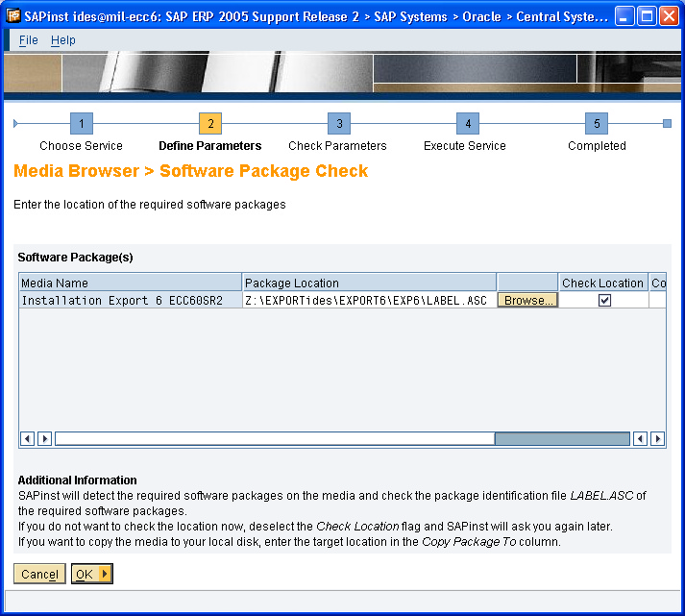Click the horizontal scrollbar thumb in table
685x616 pixels.
click(x=561, y=438)
